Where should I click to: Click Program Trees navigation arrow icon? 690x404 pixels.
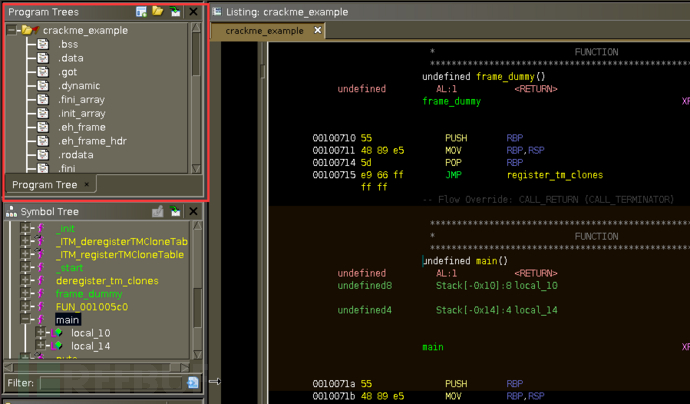pyautogui.click(x=175, y=12)
